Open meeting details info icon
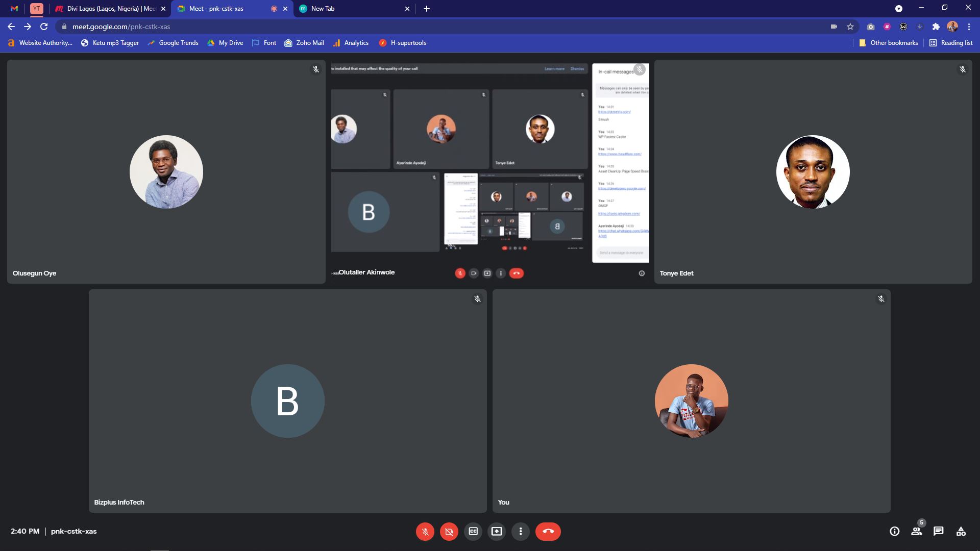980x551 pixels. click(894, 532)
